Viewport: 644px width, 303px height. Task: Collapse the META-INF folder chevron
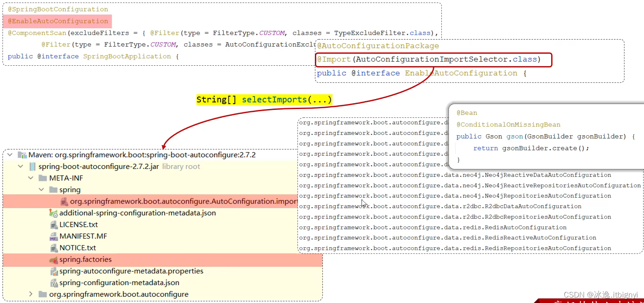pos(31,178)
